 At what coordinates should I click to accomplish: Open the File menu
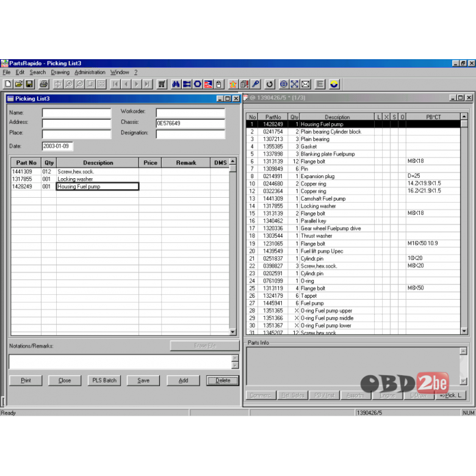pos(6,72)
